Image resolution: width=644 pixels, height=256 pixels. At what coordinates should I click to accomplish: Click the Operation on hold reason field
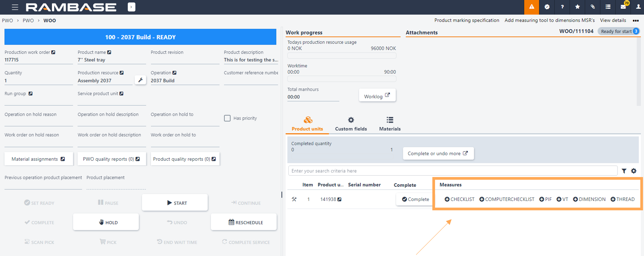tap(39, 122)
